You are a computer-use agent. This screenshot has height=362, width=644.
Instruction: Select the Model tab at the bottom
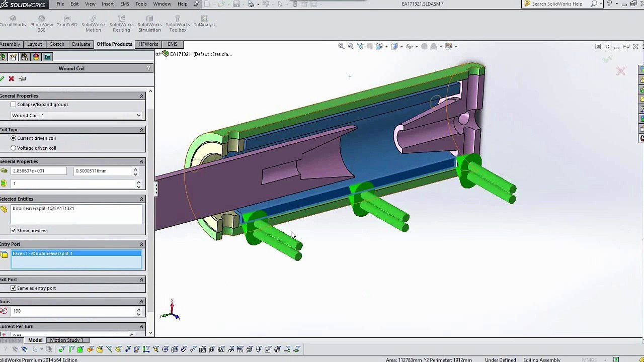click(35, 340)
